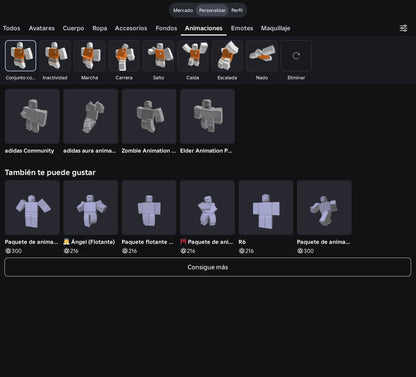The height and width of the screenshot is (377, 416).
Task: Open the Ángel (Flotante) recommended item
Action: click(91, 208)
